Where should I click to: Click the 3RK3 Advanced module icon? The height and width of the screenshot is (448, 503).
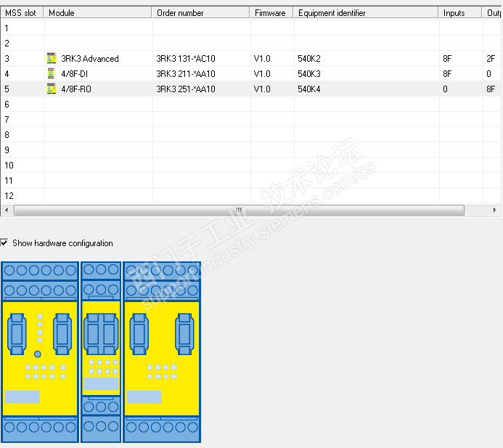[52, 58]
